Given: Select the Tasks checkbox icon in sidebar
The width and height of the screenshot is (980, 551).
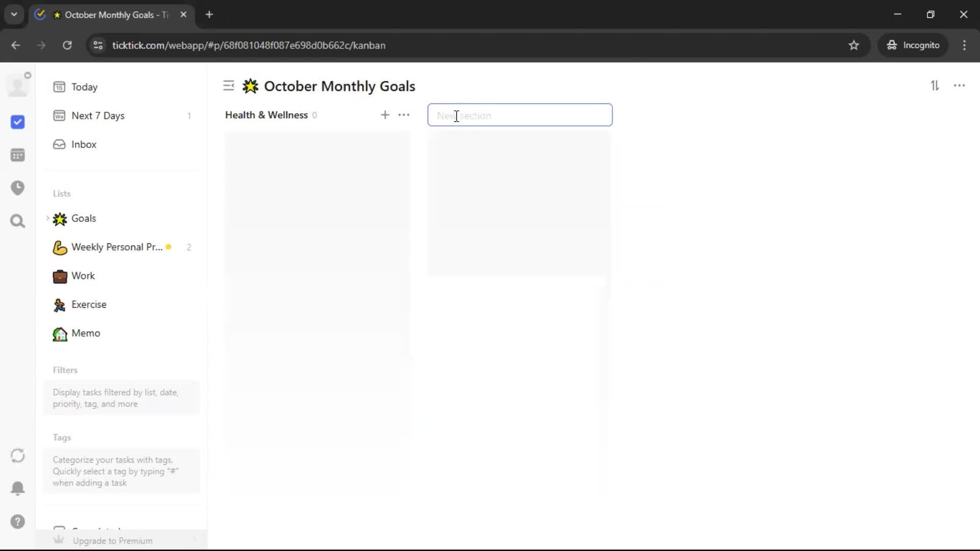Looking at the screenshot, I should coord(17,122).
